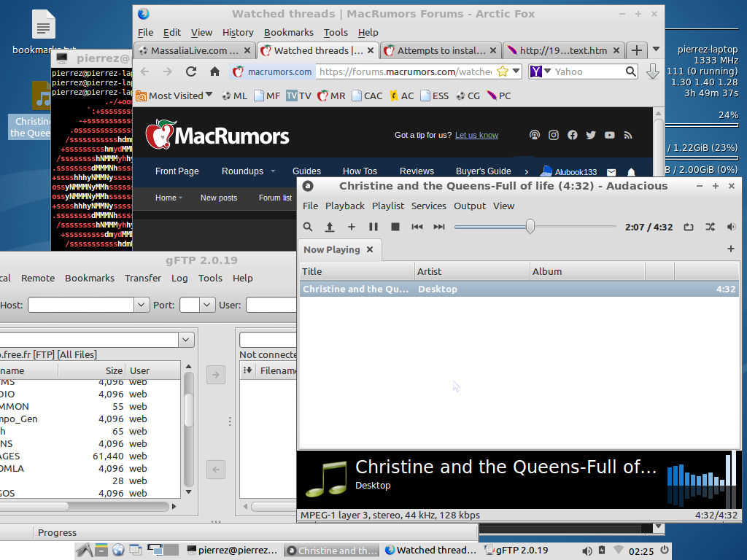Click gFTP transfer right arrow button
Image resolution: width=747 pixels, height=560 pixels.
(216, 375)
